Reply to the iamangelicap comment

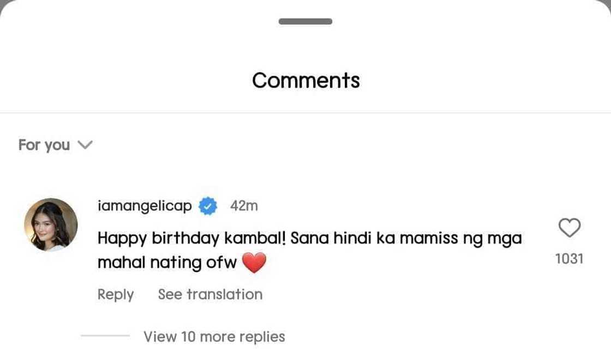click(x=116, y=294)
